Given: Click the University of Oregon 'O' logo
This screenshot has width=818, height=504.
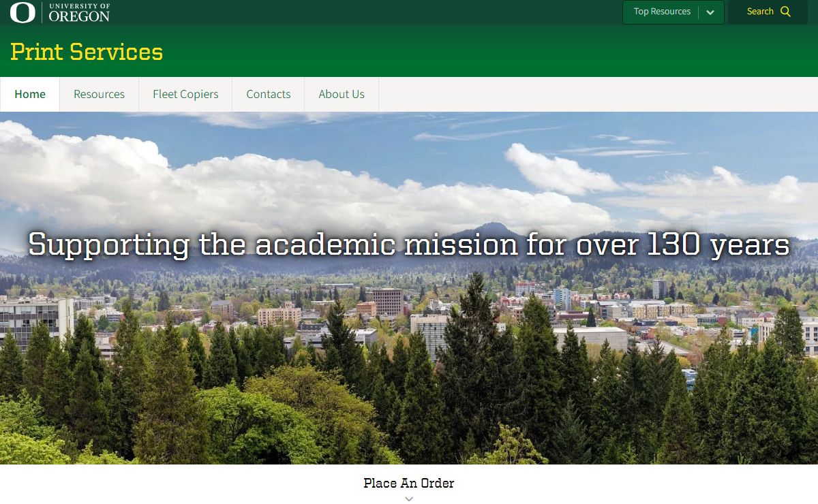Looking at the screenshot, I should (x=22, y=12).
